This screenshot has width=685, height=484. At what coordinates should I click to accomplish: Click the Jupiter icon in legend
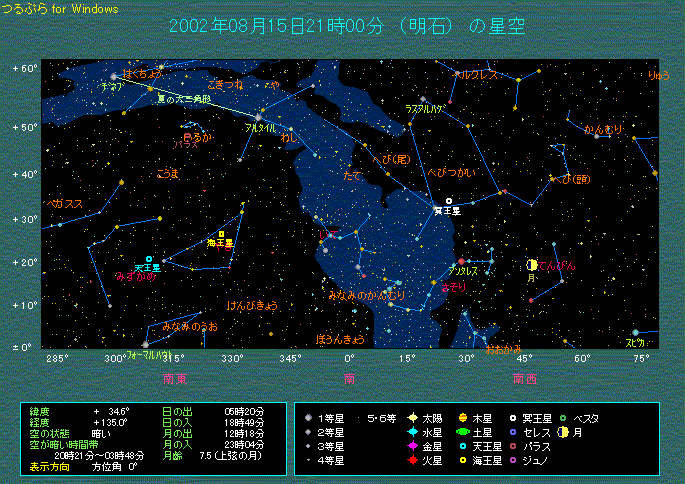463,416
